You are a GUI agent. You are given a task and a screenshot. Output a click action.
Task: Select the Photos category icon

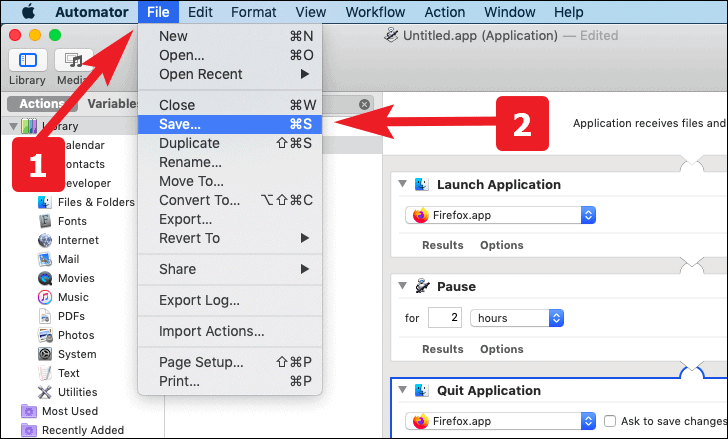[x=45, y=335]
